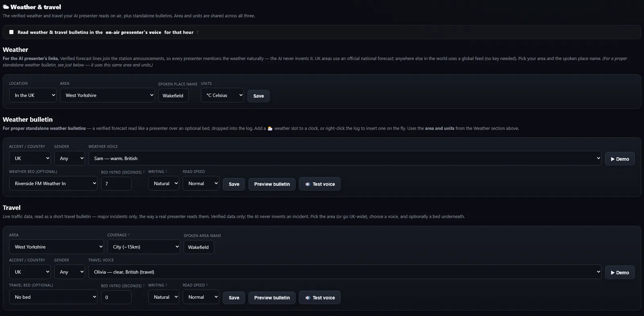Screen dimensions: 644x316
Task: Click help icon beside on-air presenter's voice
Action: (198, 32)
